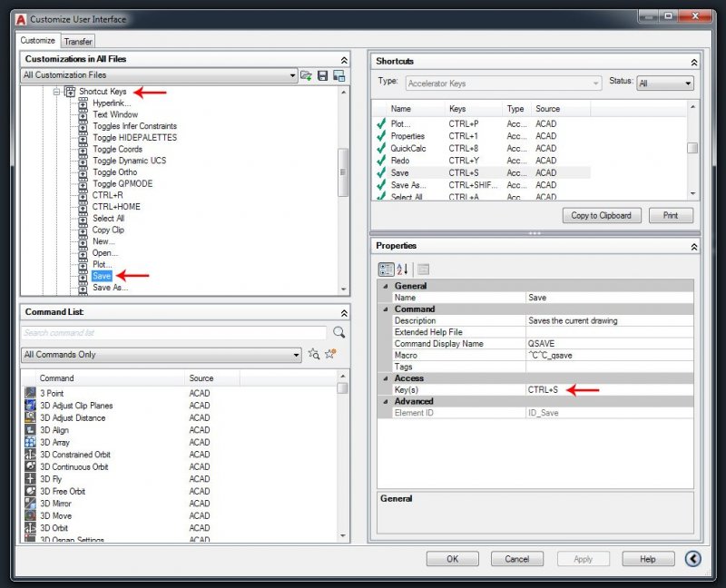Image resolution: width=726 pixels, height=588 pixels.
Task: Click the load partial customization file icon
Action: 307,76
